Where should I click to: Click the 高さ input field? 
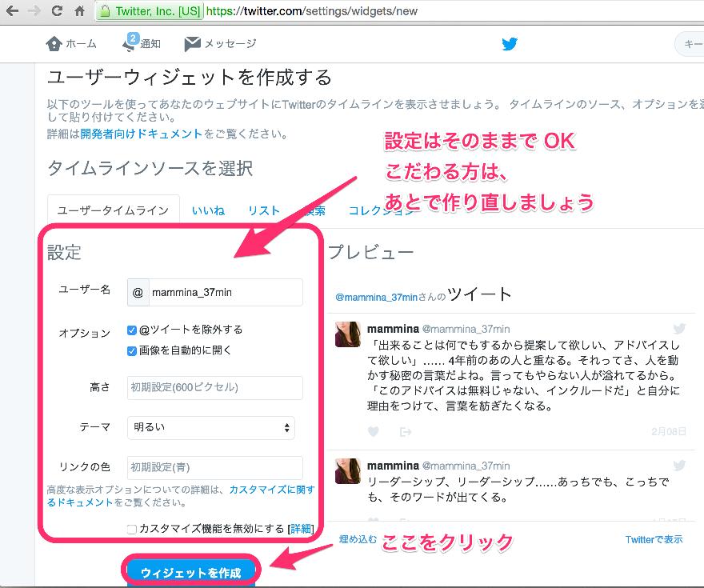tap(215, 387)
